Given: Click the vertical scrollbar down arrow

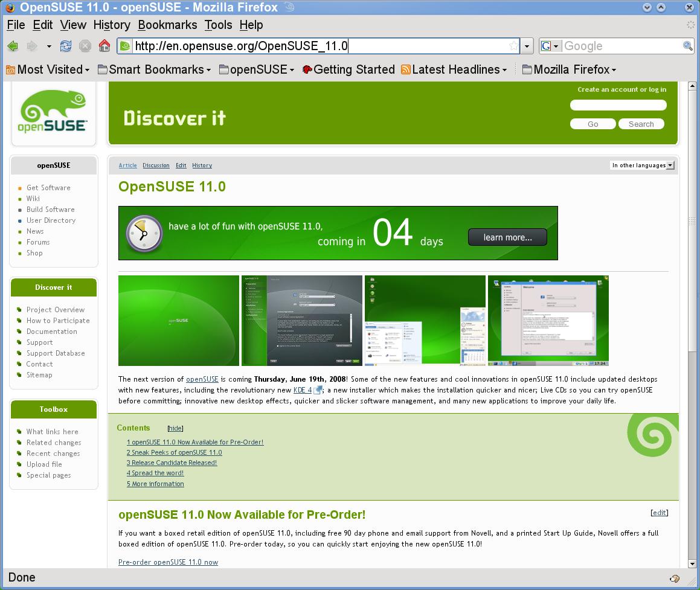Looking at the screenshot, I should click(692, 564).
